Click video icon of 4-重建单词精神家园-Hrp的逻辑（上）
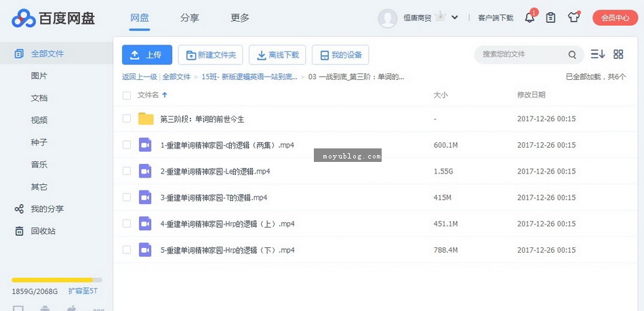The image size is (644, 311). click(x=145, y=224)
